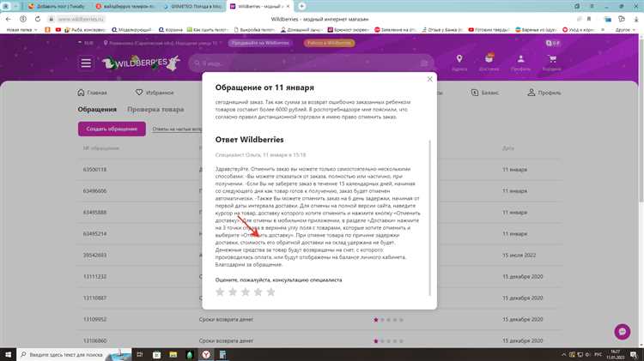Open Профиль in account menu
Image resolution: width=644 pixels, height=361 pixels.
[544, 93]
